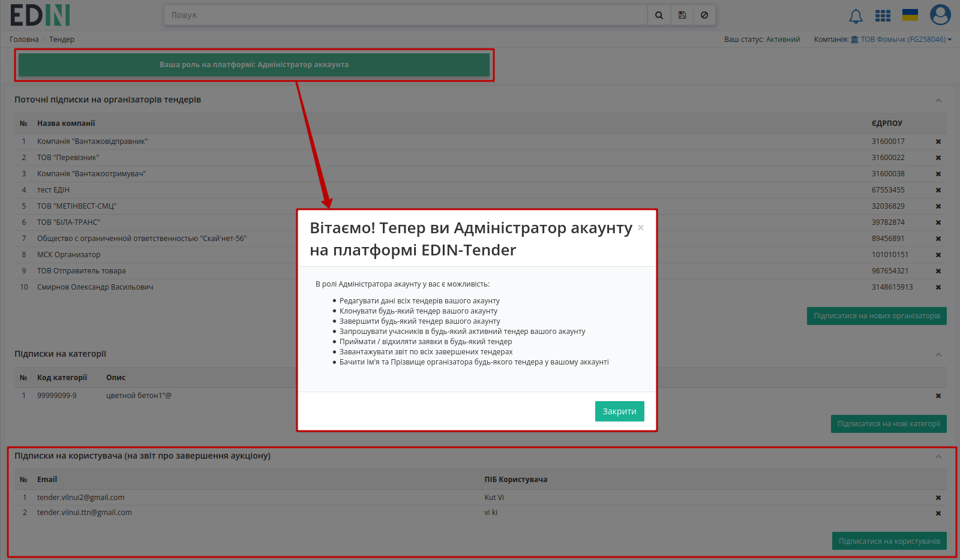This screenshot has height=560, width=960.
Task: Click category code 99999099-9
Action: (x=57, y=396)
